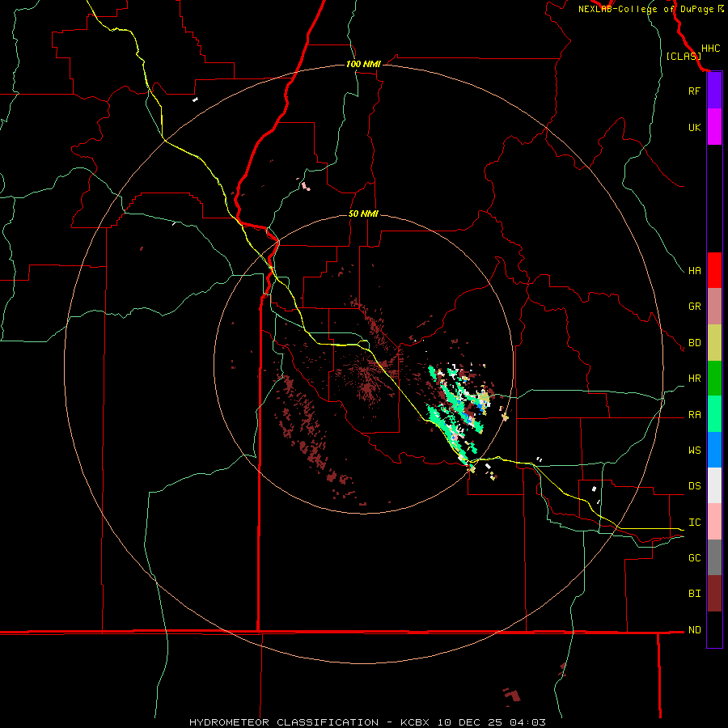The width and height of the screenshot is (728, 728).
Task: Click the 10 DEC 25 date text
Action: click(470, 722)
